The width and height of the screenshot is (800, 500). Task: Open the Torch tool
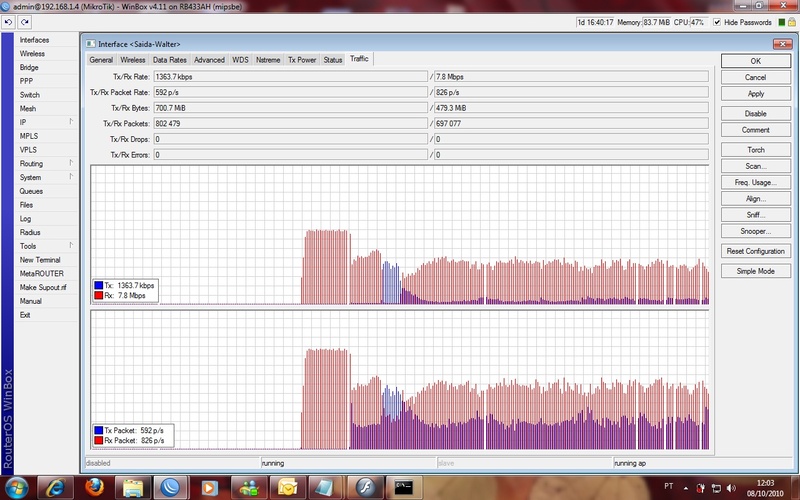pyautogui.click(x=756, y=150)
